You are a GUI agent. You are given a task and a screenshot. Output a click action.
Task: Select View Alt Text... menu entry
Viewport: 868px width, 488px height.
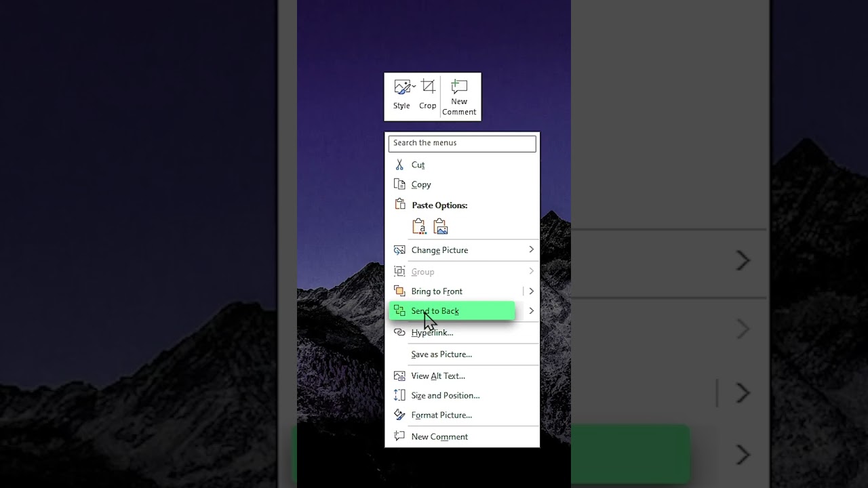coord(462,376)
